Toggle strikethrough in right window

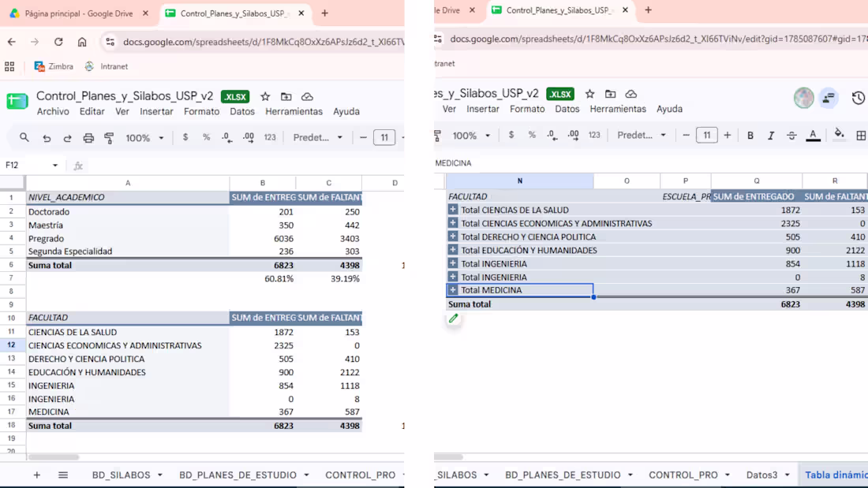791,136
